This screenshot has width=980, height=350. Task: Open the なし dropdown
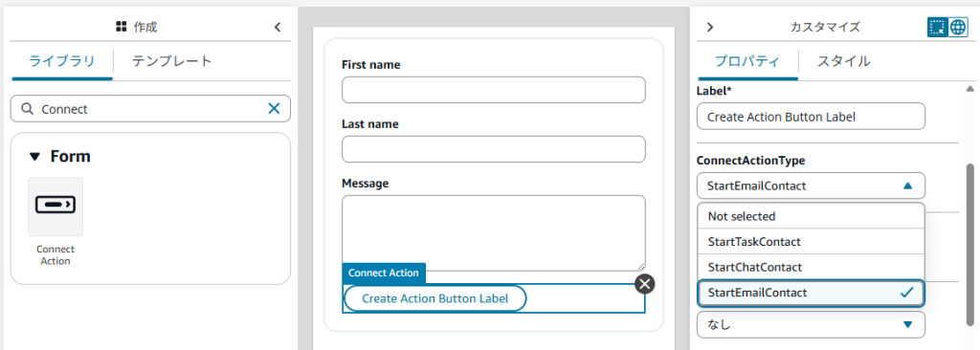(x=811, y=324)
